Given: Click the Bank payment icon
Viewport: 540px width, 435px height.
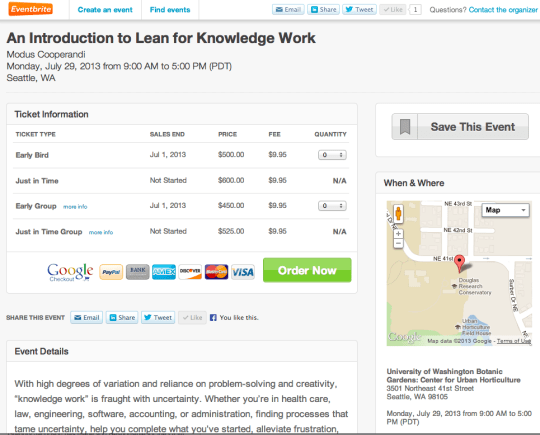Looking at the screenshot, I should click(x=137, y=272).
